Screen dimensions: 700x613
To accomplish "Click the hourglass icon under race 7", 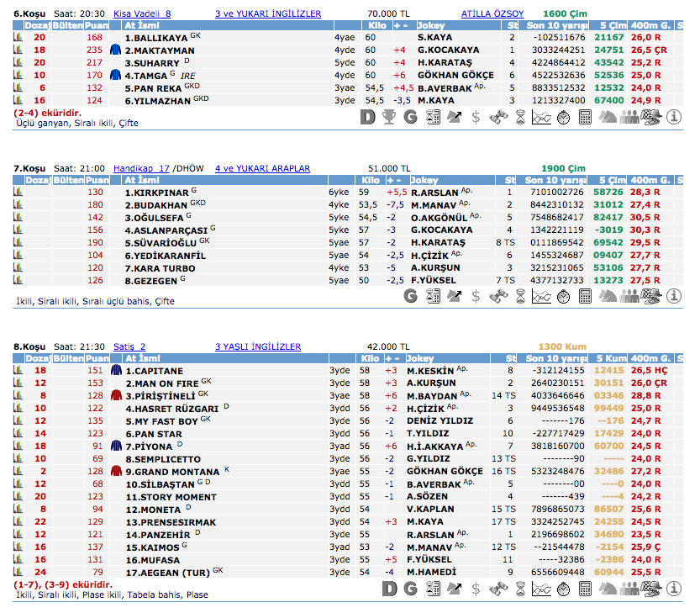I will (x=520, y=295).
